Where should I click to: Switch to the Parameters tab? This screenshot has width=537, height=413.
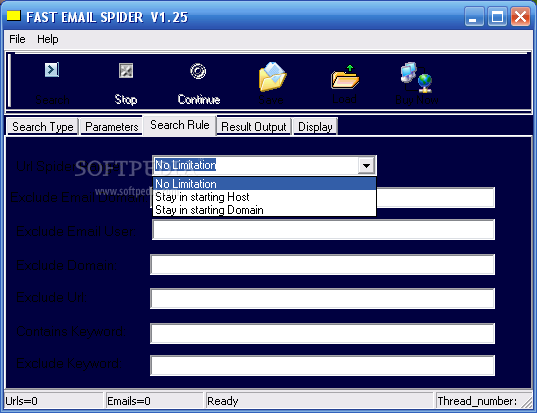point(112,127)
